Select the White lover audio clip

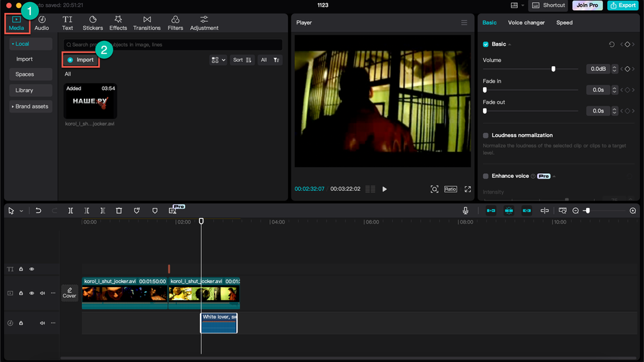click(x=219, y=323)
